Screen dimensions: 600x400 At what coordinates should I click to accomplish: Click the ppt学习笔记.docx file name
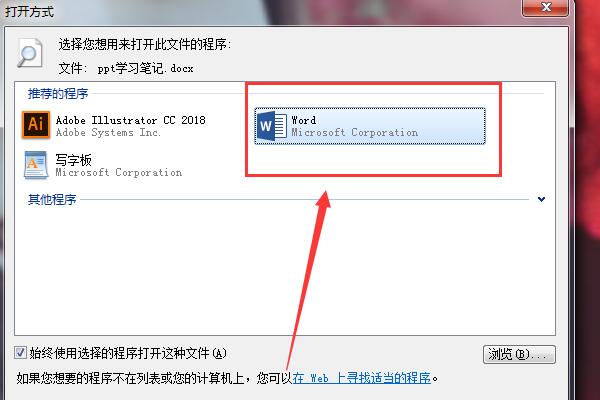tap(145, 69)
